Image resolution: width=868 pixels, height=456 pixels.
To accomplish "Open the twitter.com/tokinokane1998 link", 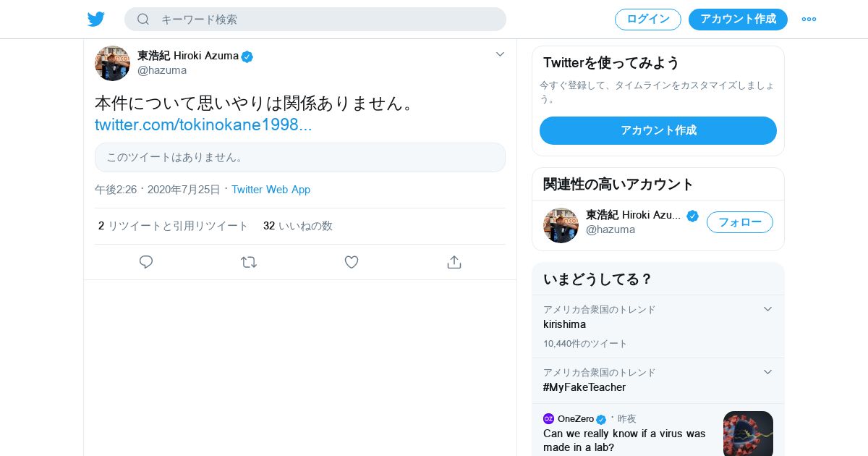I will [x=203, y=124].
